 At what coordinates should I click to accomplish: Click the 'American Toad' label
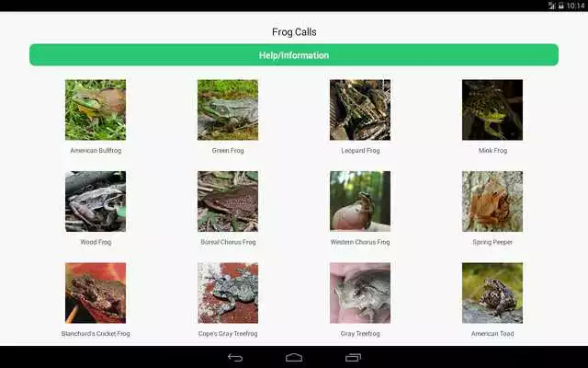coord(492,333)
